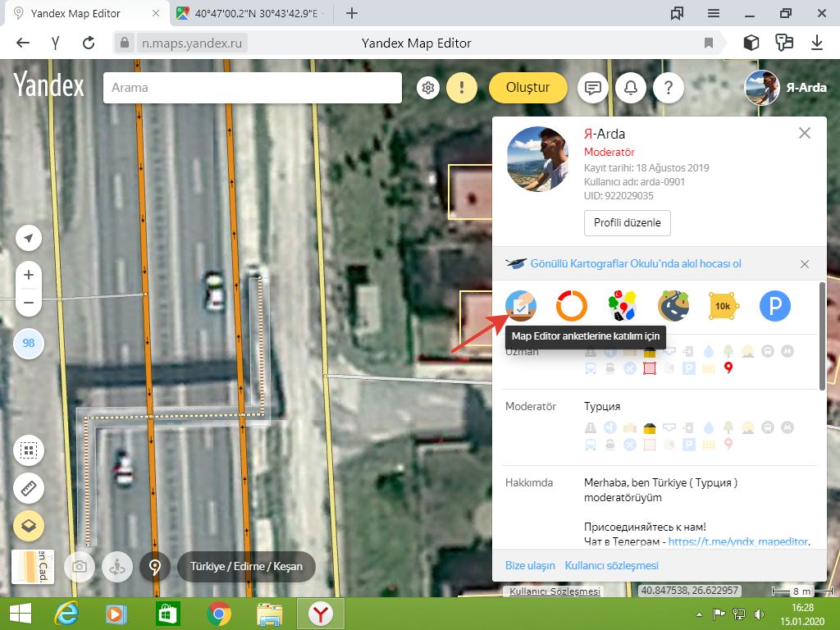This screenshot has height=630, width=840.
Task: Click the Kullanıcı Sözleşmesi map footer link
Action: point(555,591)
